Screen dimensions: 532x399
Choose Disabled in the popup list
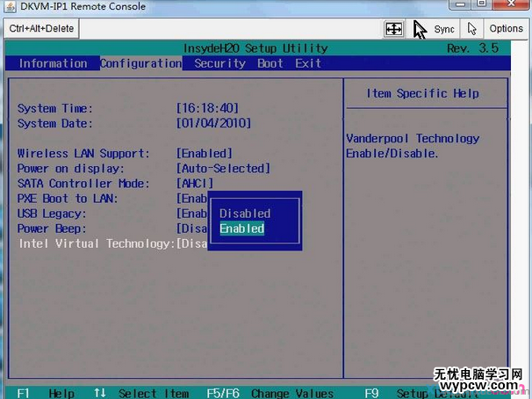click(x=245, y=214)
